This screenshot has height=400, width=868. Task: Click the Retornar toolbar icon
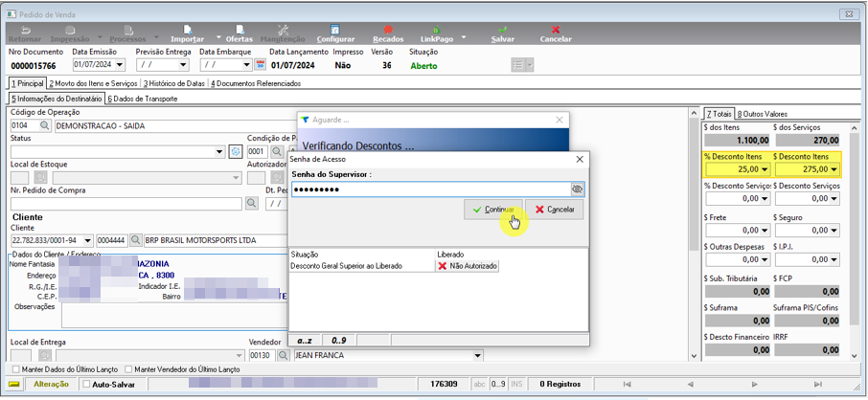click(25, 34)
